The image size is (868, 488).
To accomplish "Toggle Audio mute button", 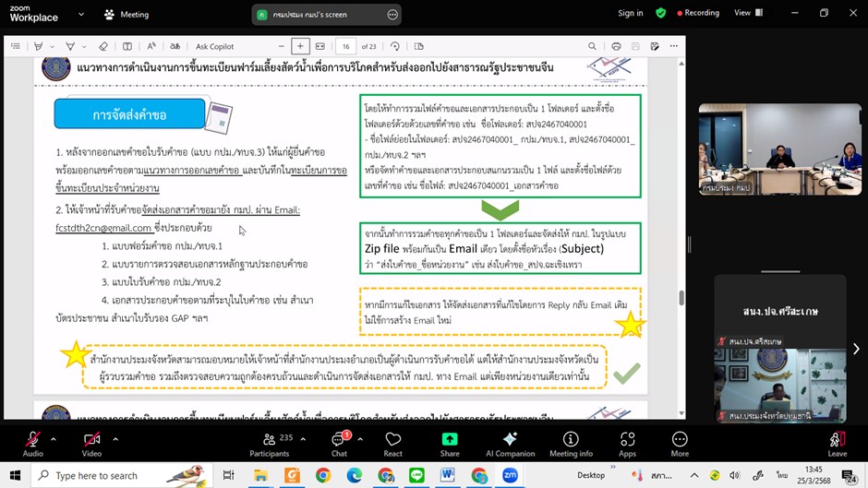I will coord(32,445).
